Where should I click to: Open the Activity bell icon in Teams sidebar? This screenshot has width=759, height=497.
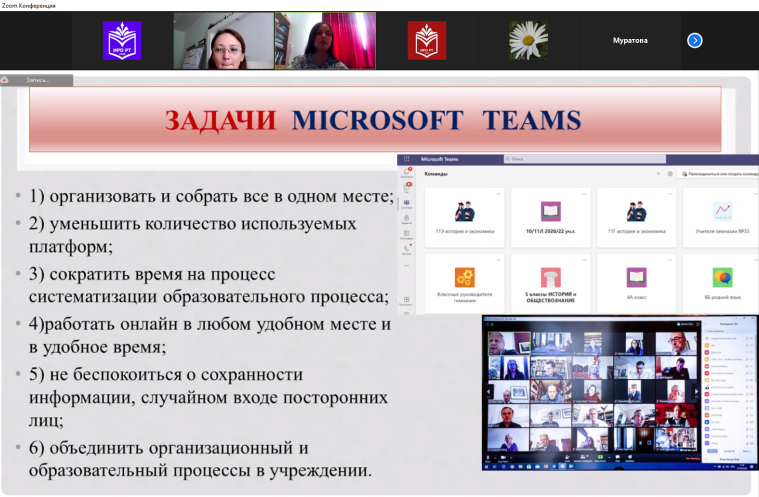coord(407,173)
